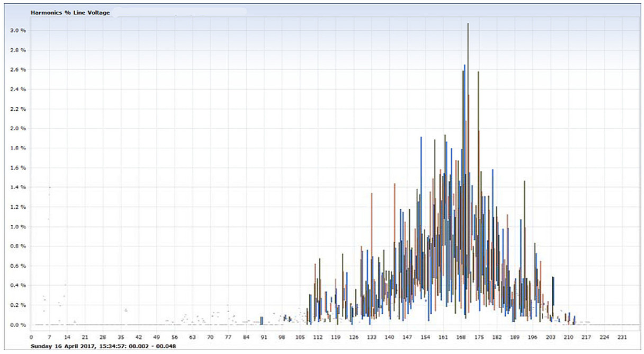Viewport: 644px width, 354px height.
Task: Click x-axis harmonic label 133
Action: (372, 337)
